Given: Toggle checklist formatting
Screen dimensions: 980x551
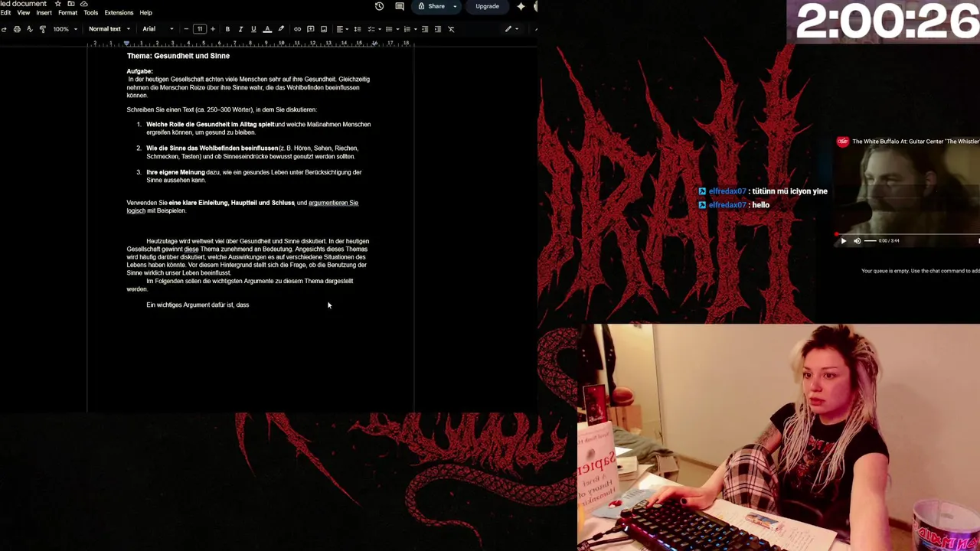Looking at the screenshot, I should coord(371,29).
